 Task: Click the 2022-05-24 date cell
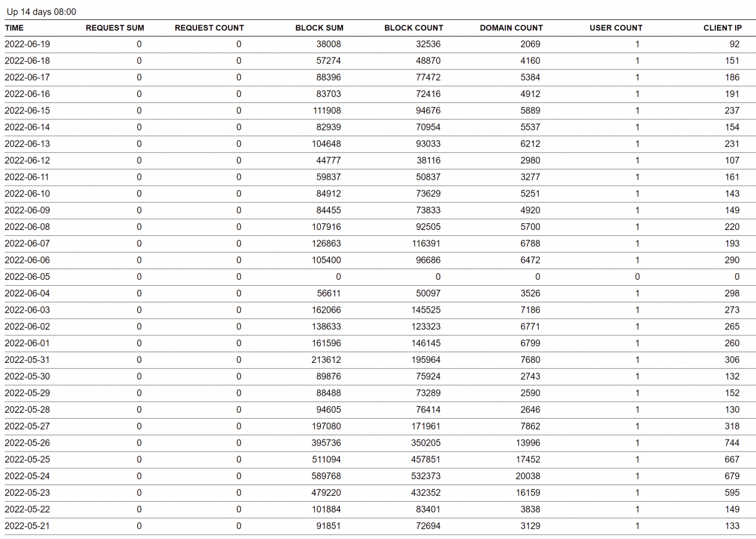tap(28, 476)
